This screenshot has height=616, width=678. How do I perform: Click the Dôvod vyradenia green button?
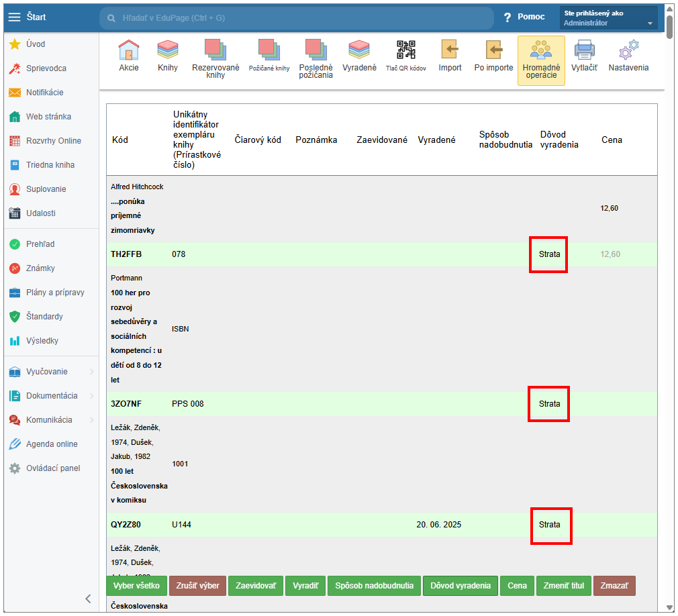tap(460, 586)
